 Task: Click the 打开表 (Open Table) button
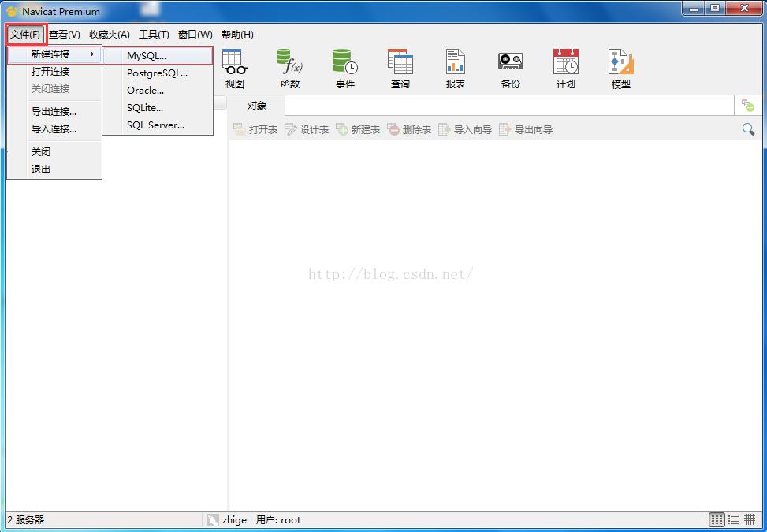(x=255, y=129)
